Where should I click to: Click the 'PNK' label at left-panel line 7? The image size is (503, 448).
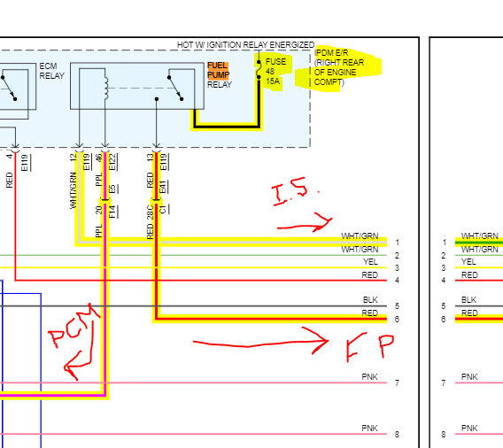[x=370, y=377]
